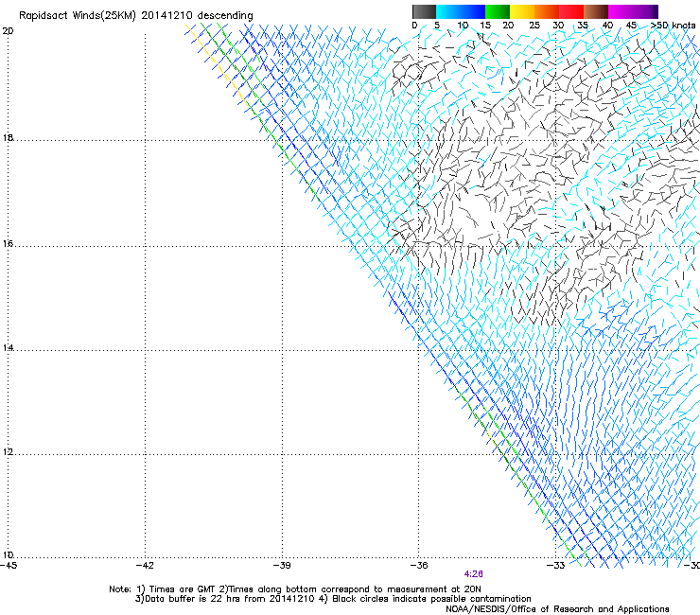Click the green 15-20 knots legend swatch
Image resolution: width=700 pixels, height=615 pixels.
(x=498, y=11)
